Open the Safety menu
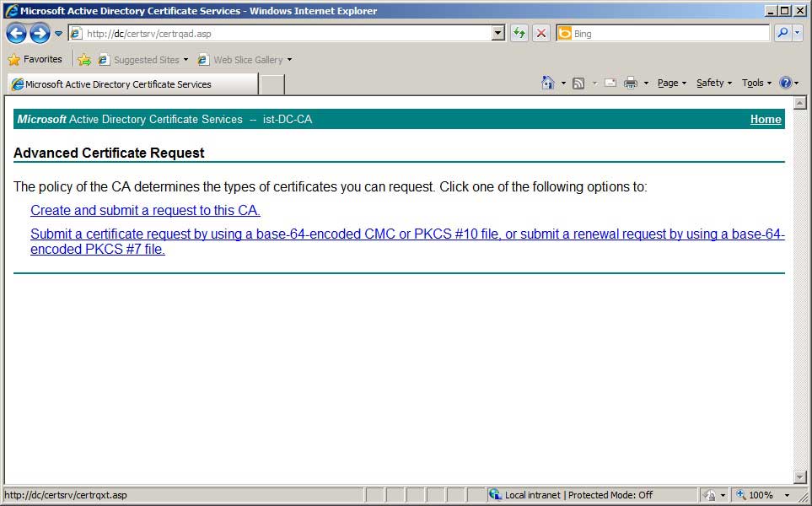812x506 pixels. (713, 83)
